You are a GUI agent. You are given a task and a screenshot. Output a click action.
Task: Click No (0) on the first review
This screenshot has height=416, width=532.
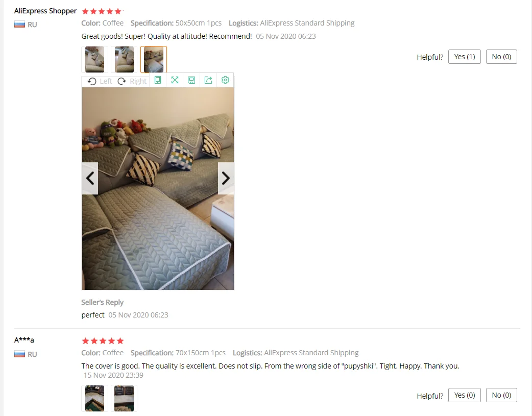501,57
